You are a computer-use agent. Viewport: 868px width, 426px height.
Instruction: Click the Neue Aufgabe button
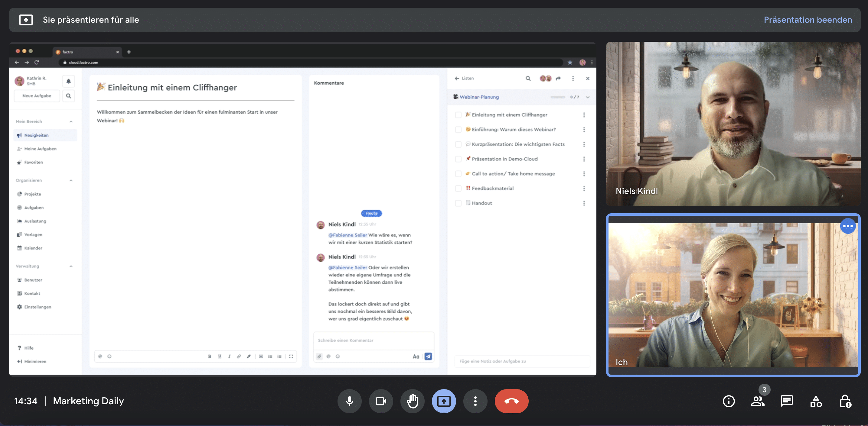click(x=37, y=96)
